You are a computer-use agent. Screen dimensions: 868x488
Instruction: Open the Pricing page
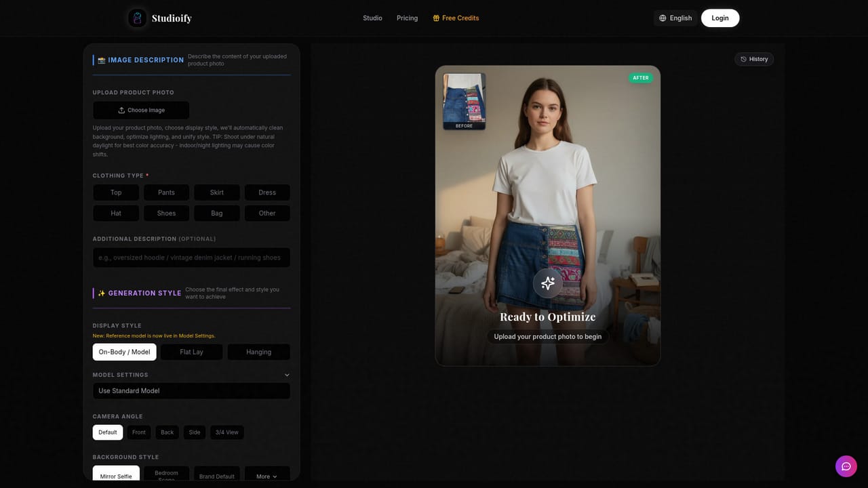[407, 18]
